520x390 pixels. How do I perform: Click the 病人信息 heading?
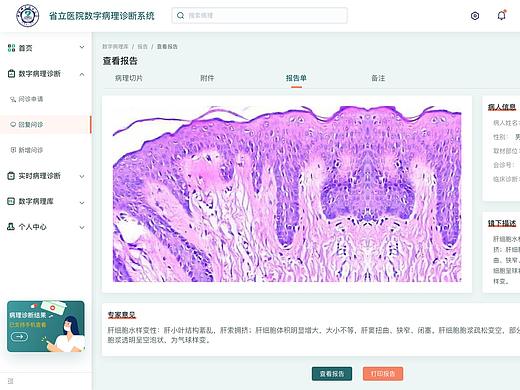(x=502, y=107)
